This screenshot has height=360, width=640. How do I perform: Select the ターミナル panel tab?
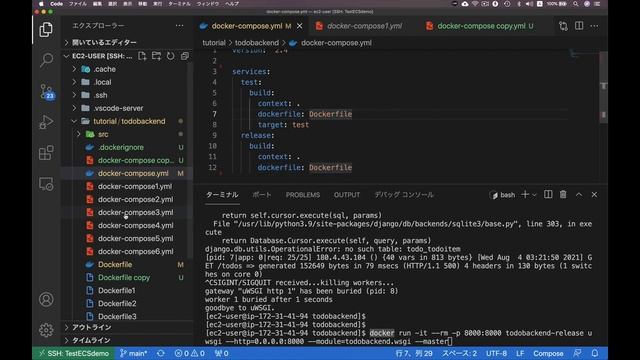coord(222,195)
